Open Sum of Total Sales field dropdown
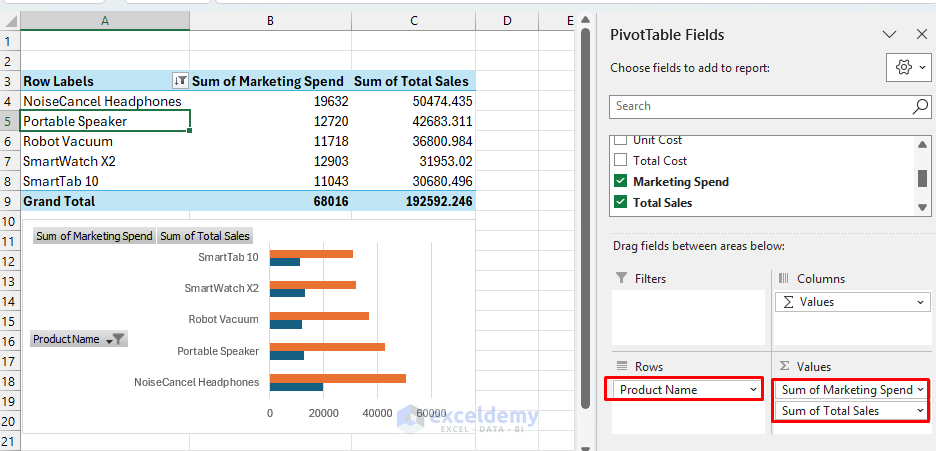This screenshot has width=936, height=451. tap(921, 410)
